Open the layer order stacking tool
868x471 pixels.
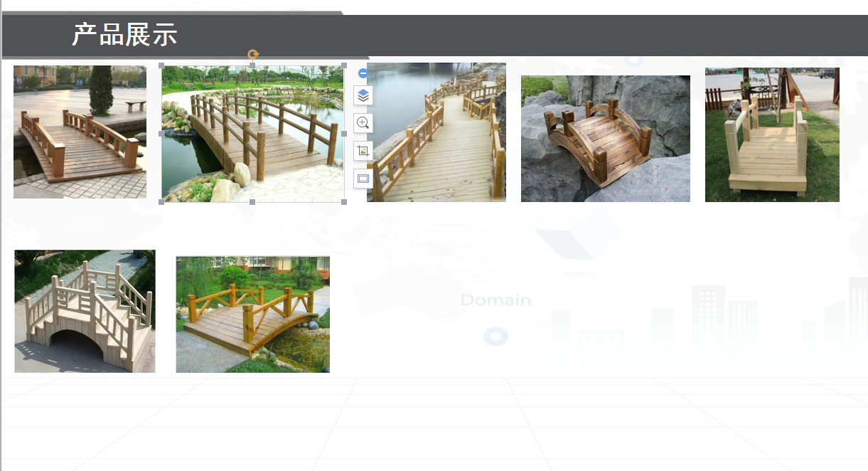363,95
